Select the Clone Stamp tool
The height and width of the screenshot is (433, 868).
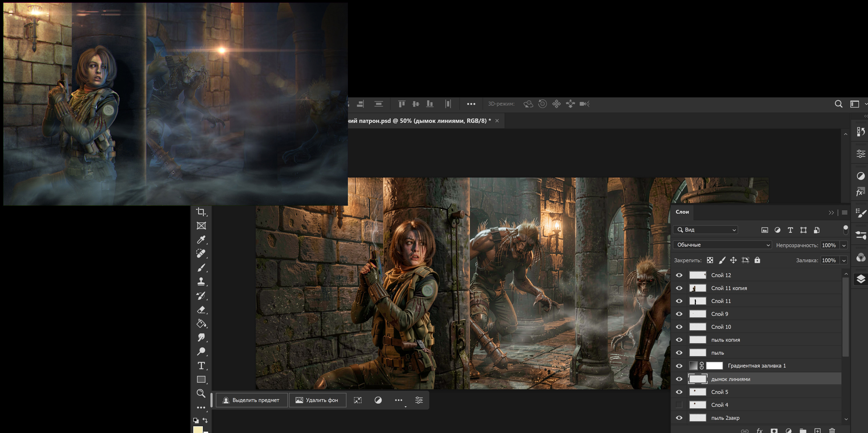[201, 281]
